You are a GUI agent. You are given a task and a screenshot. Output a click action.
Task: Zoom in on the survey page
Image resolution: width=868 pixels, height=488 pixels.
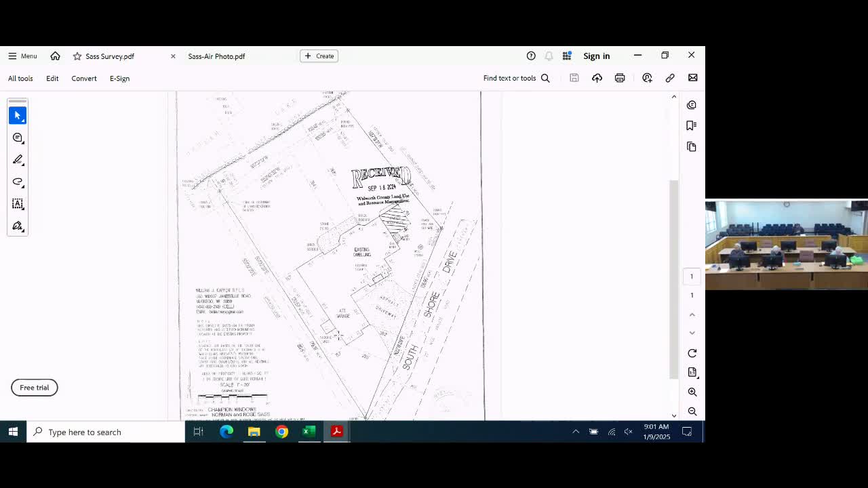692,392
